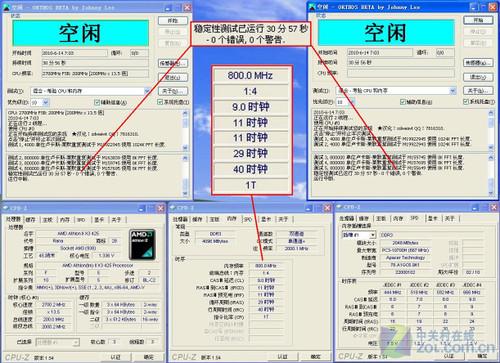
Task: Click the title bar icon of the CPU-Z processor window
Action: pyautogui.click(x=6, y=208)
